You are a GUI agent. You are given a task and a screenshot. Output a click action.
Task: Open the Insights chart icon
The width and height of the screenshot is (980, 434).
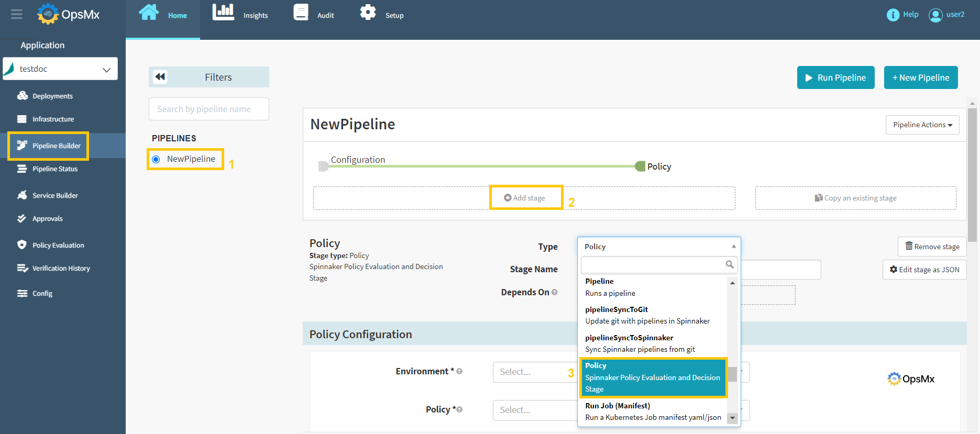tap(223, 12)
